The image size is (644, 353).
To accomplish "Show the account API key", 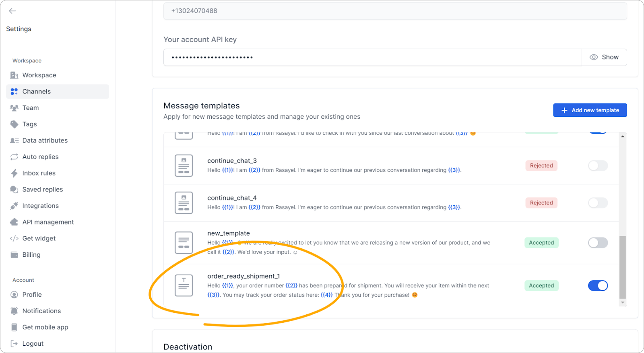I will [604, 57].
